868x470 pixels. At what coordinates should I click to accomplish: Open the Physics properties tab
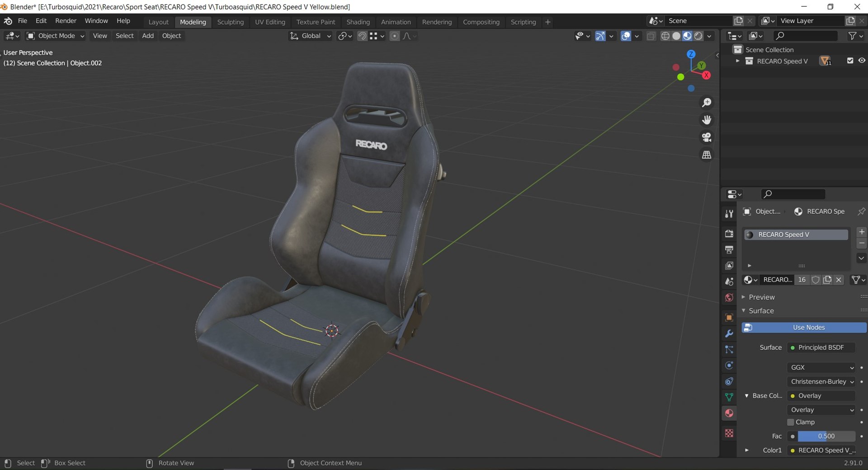(729, 365)
